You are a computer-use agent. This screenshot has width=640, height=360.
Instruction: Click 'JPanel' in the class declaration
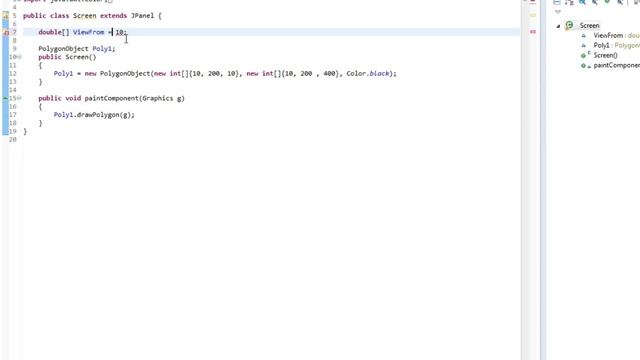click(142, 16)
